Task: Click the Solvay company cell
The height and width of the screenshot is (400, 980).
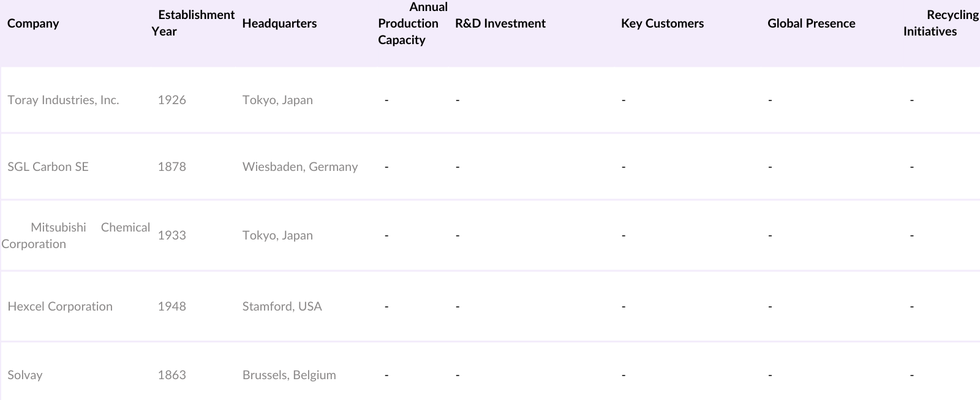Action: 25,375
